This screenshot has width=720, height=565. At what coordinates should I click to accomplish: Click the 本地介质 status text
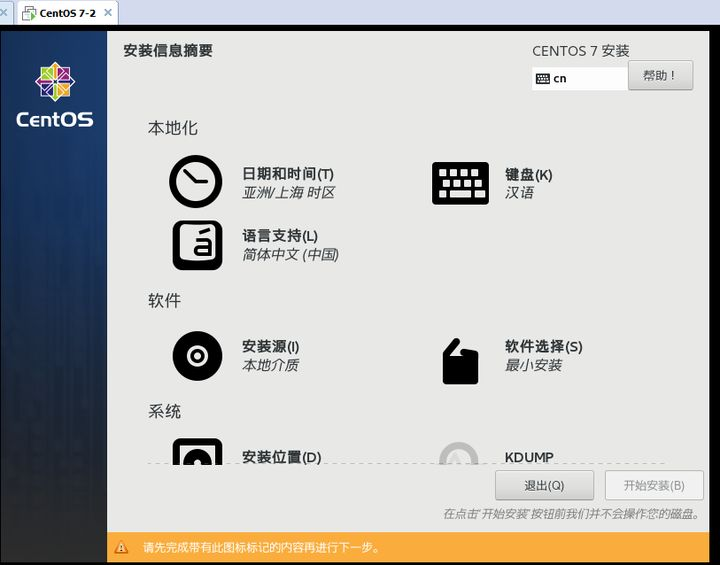coord(270,365)
